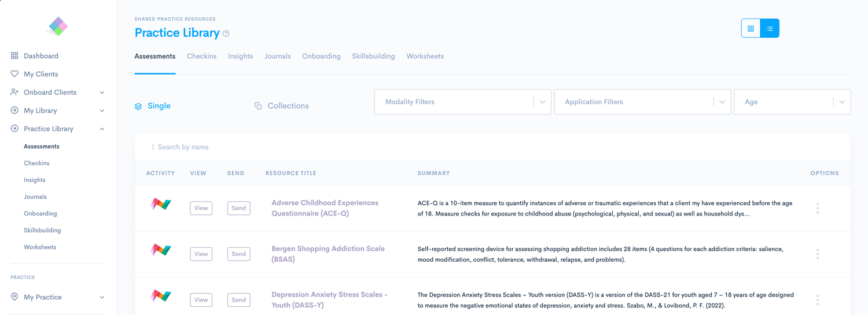Open the Modality Filters dropdown
The width and height of the screenshot is (868, 315).
(x=463, y=102)
